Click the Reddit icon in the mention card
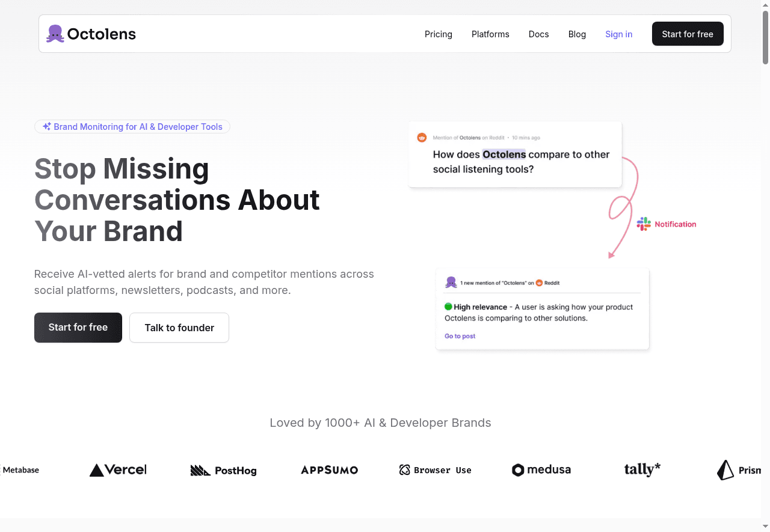This screenshot has height=532, width=770. [422, 138]
